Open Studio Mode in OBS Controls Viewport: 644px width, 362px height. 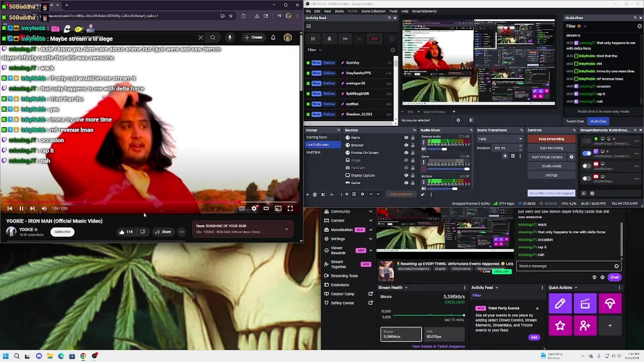(x=551, y=166)
